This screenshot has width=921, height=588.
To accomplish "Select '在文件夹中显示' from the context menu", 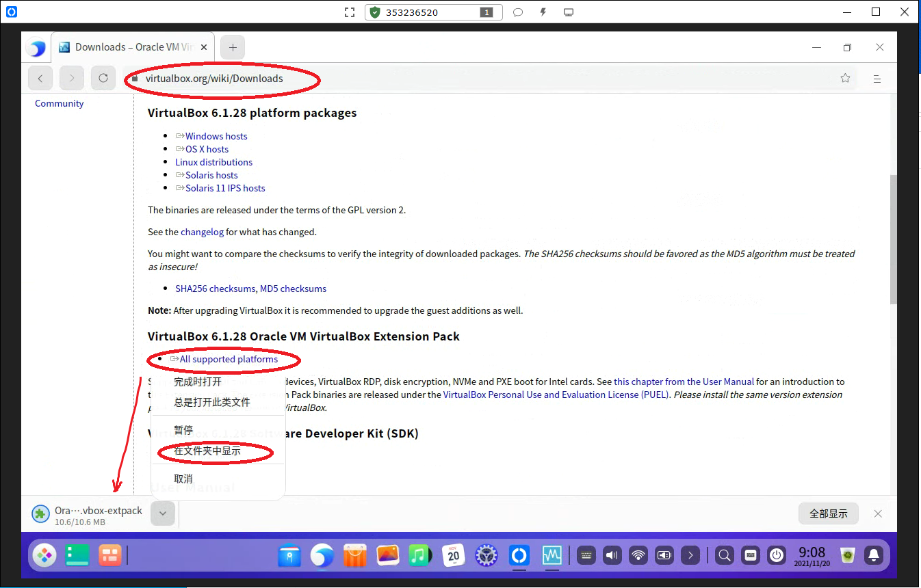I will pos(207,451).
